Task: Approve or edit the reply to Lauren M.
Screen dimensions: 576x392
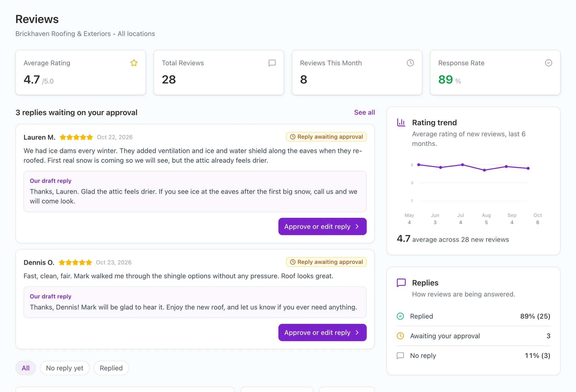Action: (x=322, y=226)
